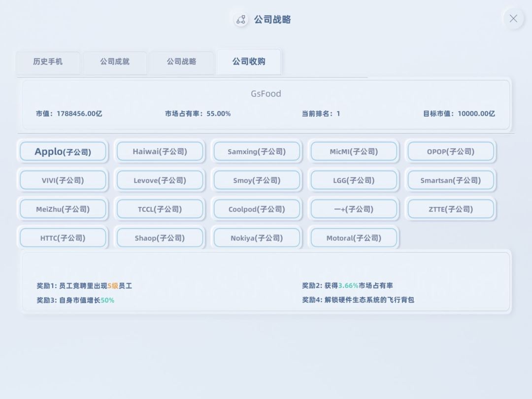Viewport: 532px width, 399px height.
Task: Click 奖励4 飞行背包 reward text
Action: point(358,300)
